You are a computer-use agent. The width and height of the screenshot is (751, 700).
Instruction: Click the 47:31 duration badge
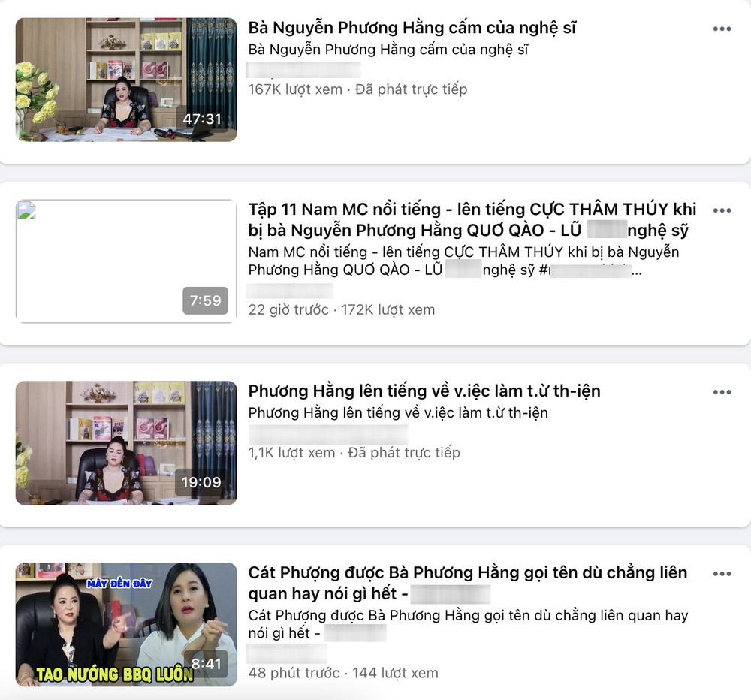pos(202,119)
